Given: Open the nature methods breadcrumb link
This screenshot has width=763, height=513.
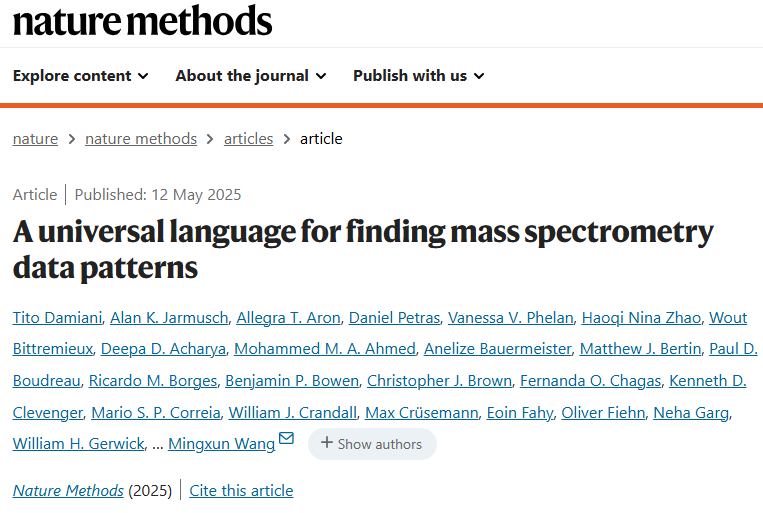Looking at the screenshot, I should coord(141,139).
